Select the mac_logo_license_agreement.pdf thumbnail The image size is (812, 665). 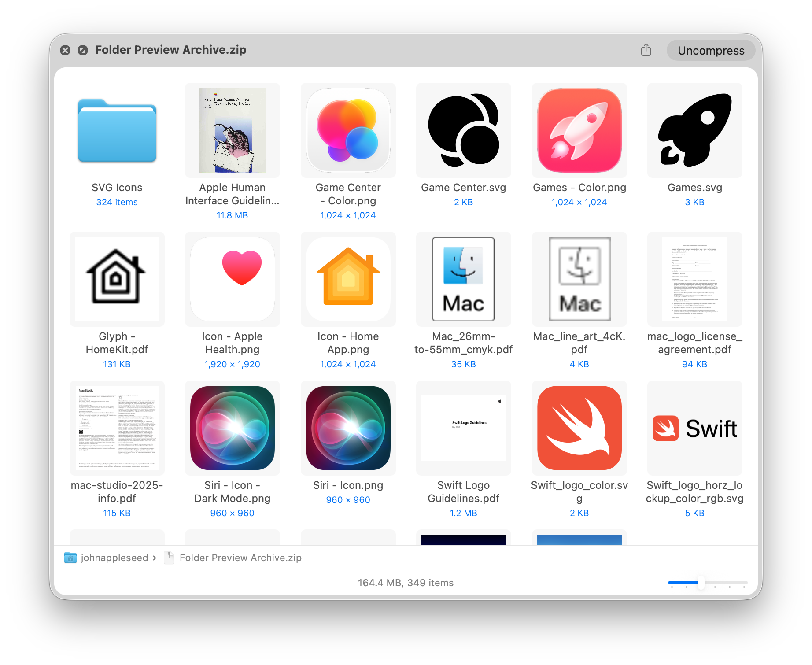coord(694,279)
